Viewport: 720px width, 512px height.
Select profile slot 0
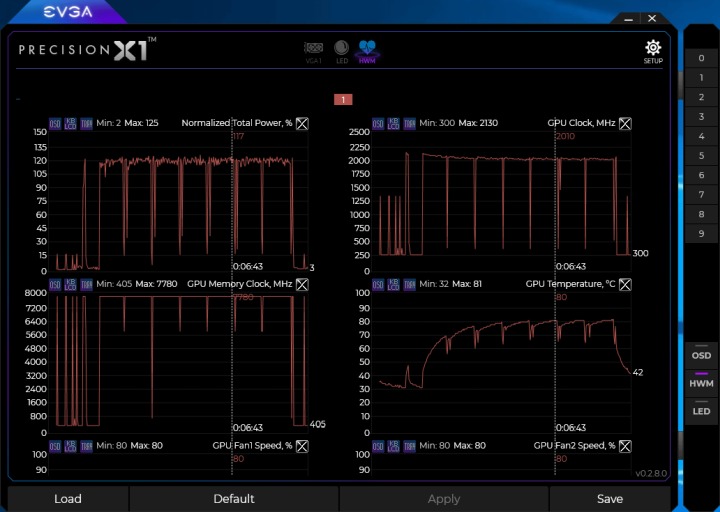coord(701,58)
